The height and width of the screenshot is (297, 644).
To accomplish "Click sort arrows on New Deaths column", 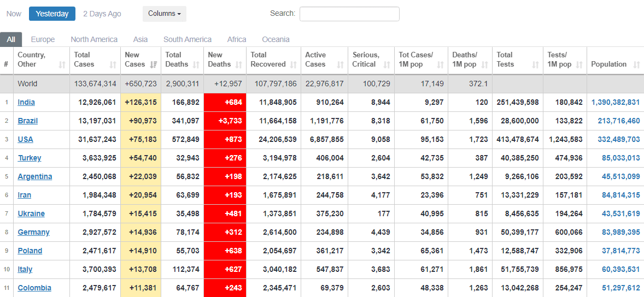I will tap(238, 64).
